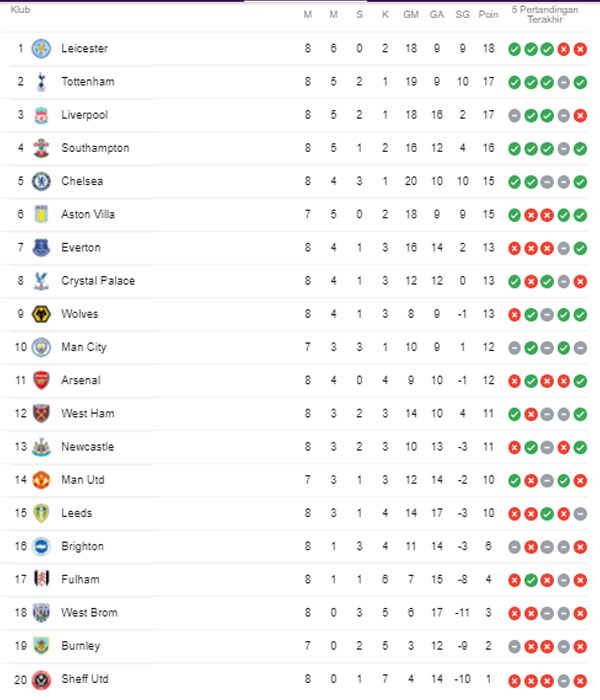600x700 pixels.
Task: Sort table by the Poin column header
Action: tap(489, 14)
